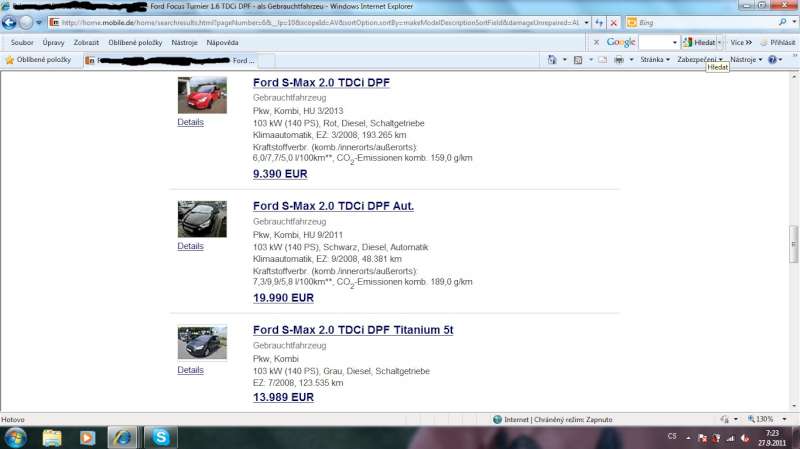Click Windows Media Player taskbar icon
Image resolution: width=800 pixels, height=449 pixels.
(x=87, y=437)
